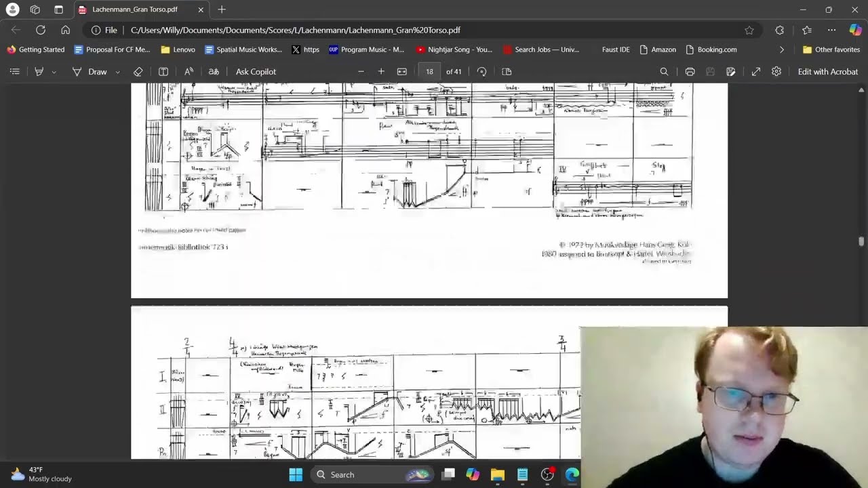Image resolution: width=868 pixels, height=488 pixels.
Task: Open the Lenovo bookmarks folder
Action: [178, 49]
